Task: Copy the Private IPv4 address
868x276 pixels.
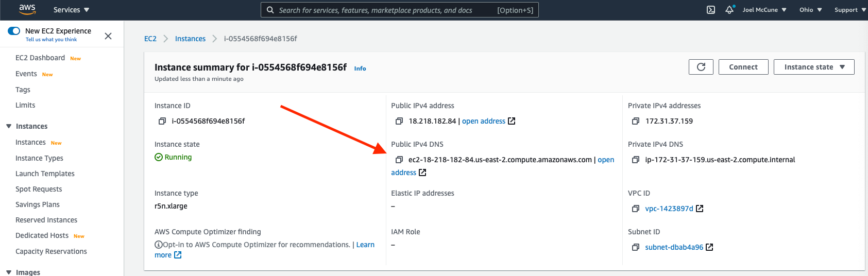Action: [636, 121]
